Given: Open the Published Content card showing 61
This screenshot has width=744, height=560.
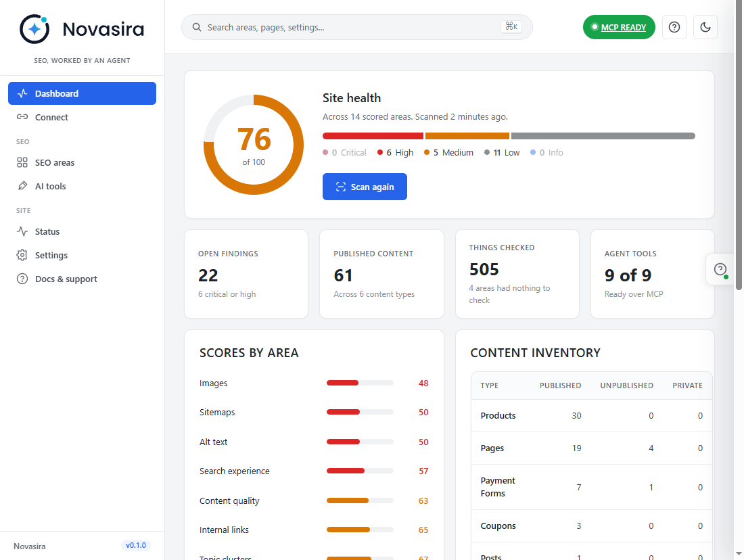Looking at the screenshot, I should [x=381, y=274].
